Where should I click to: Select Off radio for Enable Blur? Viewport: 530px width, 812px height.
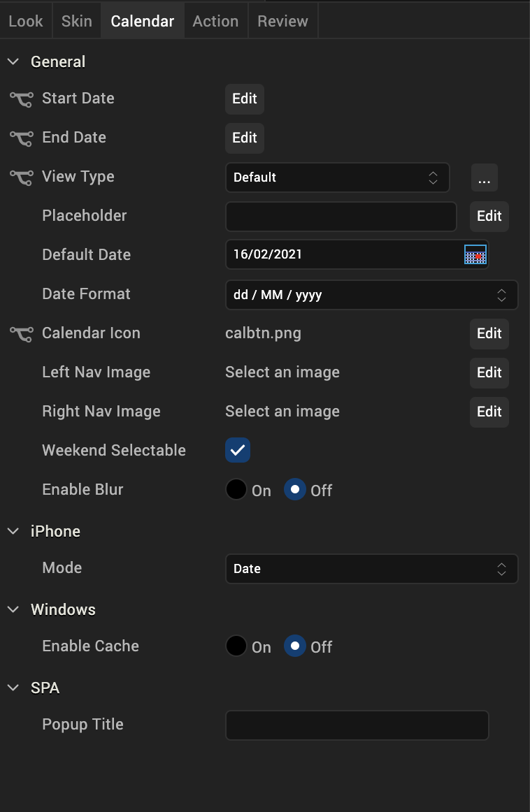pyautogui.click(x=295, y=490)
